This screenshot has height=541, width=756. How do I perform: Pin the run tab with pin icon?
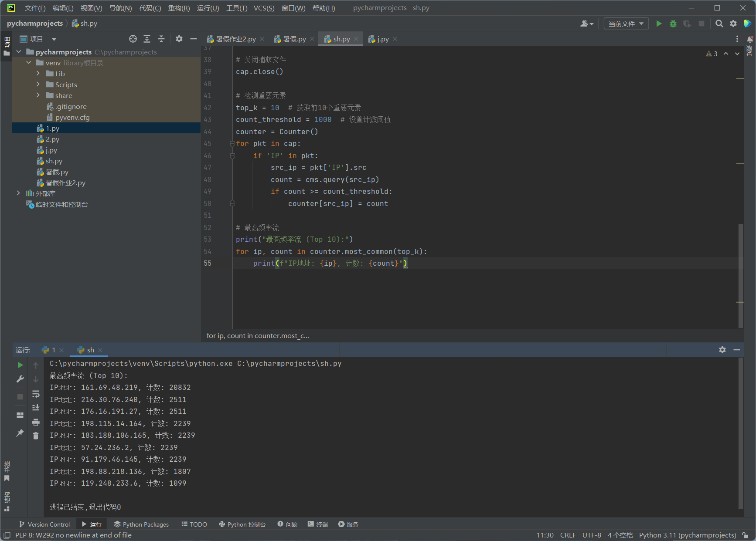pyautogui.click(x=20, y=433)
